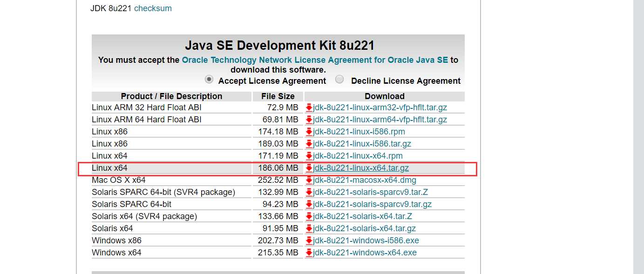Download jdk-8u221-solaris-x64.tar.Z
Image resolution: width=644 pixels, height=274 pixels.
pos(363,216)
